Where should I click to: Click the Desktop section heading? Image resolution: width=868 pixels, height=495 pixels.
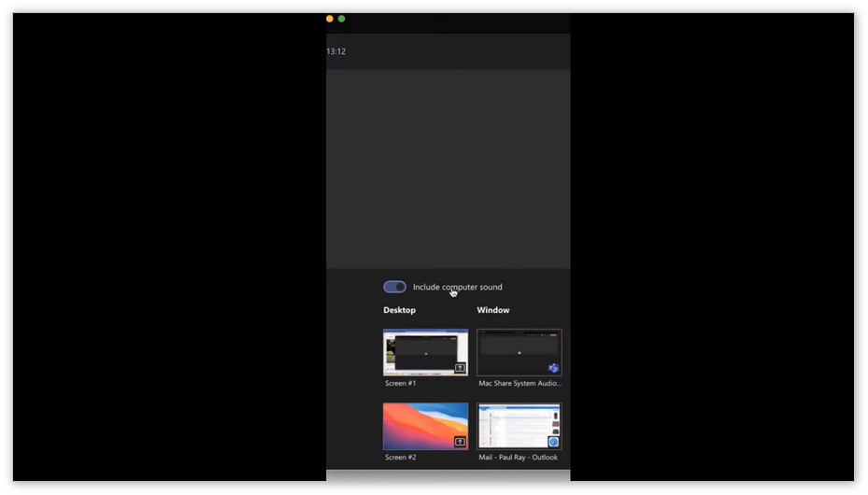pos(399,310)
